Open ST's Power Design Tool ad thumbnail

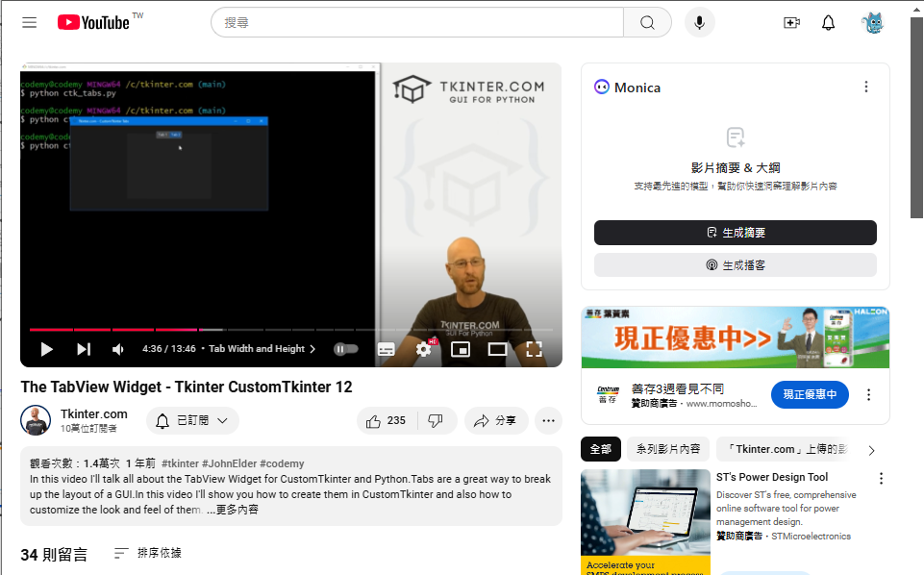pos(645,521)
